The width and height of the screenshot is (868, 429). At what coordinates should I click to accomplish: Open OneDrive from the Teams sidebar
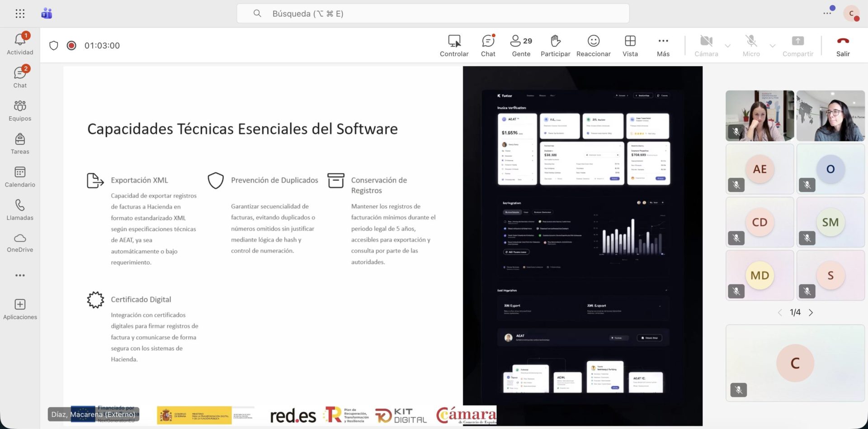[x=20, y=243]
